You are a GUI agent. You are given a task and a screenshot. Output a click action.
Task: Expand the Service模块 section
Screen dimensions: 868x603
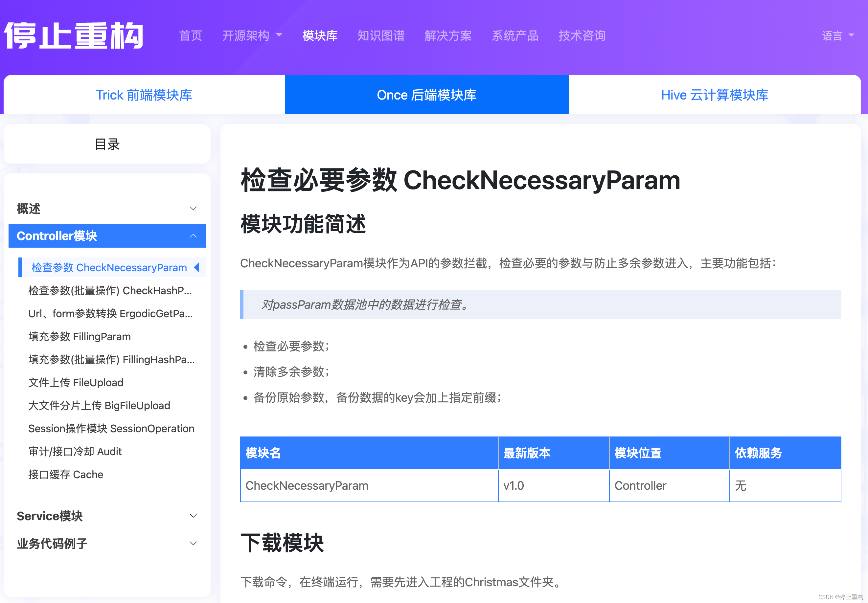coord(193,516)
